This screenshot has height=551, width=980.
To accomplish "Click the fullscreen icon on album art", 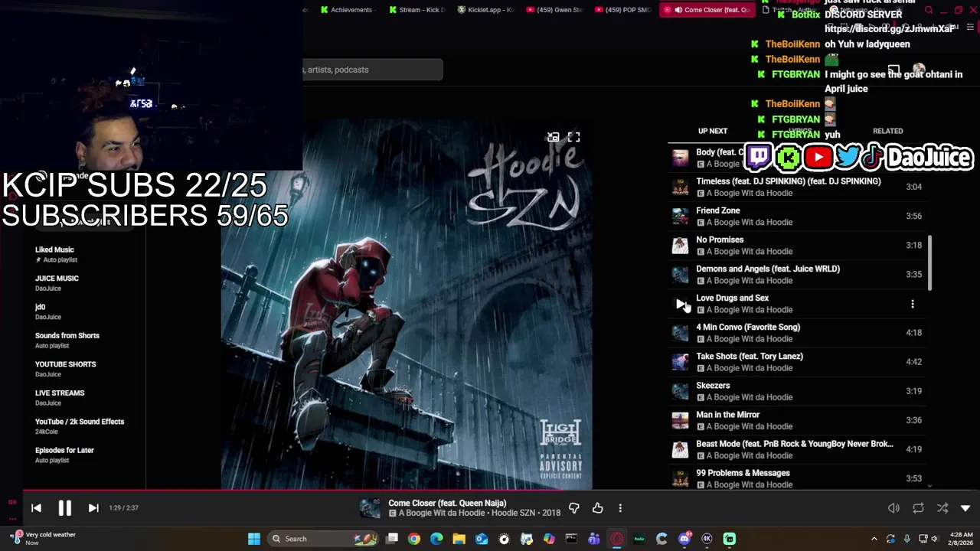I will (573, 137).
